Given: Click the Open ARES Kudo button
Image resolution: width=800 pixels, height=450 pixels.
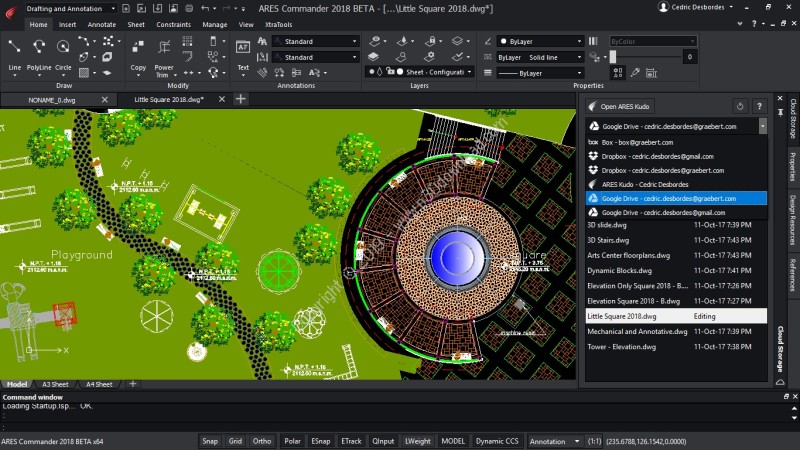Looking at the screenshot, I should point(620,106).
